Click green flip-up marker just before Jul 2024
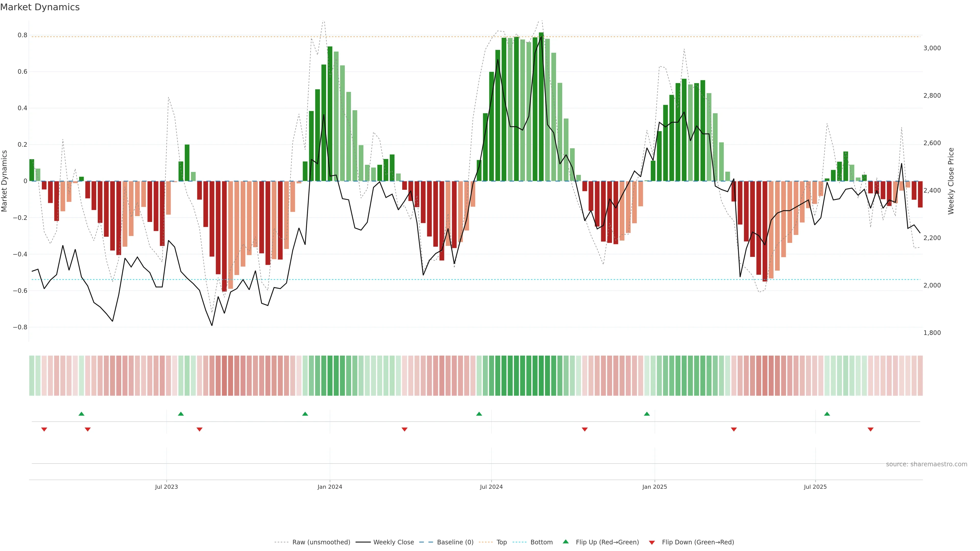 coord(479,414)
